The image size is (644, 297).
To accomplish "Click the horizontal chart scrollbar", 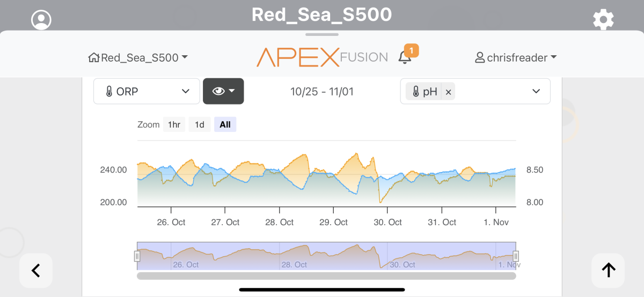I will tap(326, 276).
